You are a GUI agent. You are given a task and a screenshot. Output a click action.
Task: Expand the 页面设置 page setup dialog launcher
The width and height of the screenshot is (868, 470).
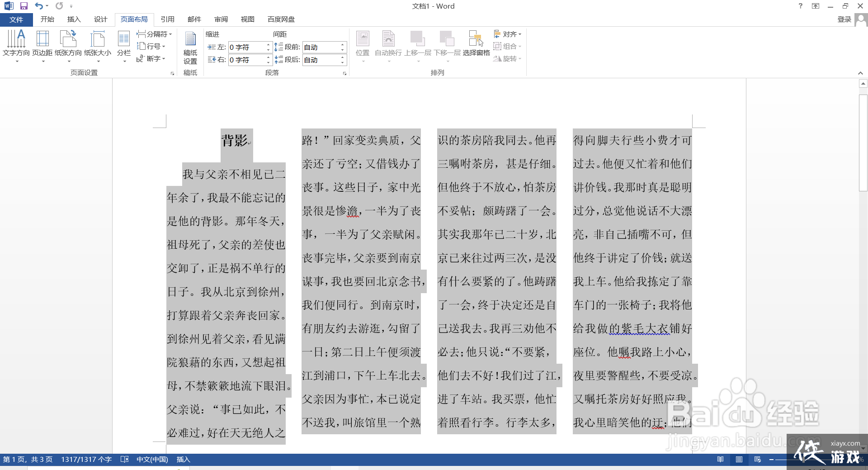tap(172, 73)
